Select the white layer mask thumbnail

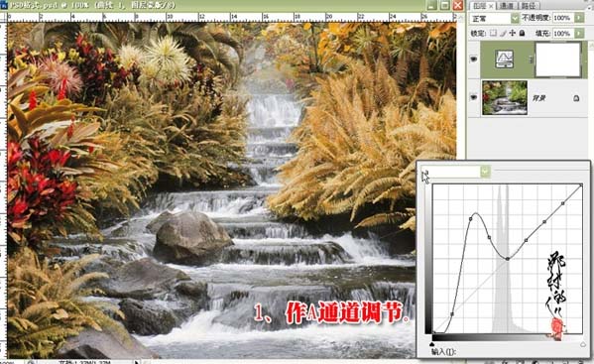558,60
